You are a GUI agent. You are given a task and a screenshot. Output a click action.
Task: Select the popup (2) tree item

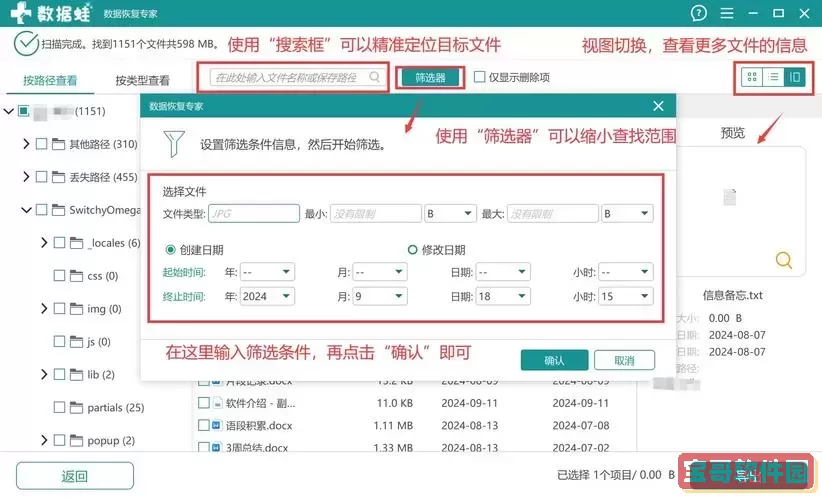111,441
